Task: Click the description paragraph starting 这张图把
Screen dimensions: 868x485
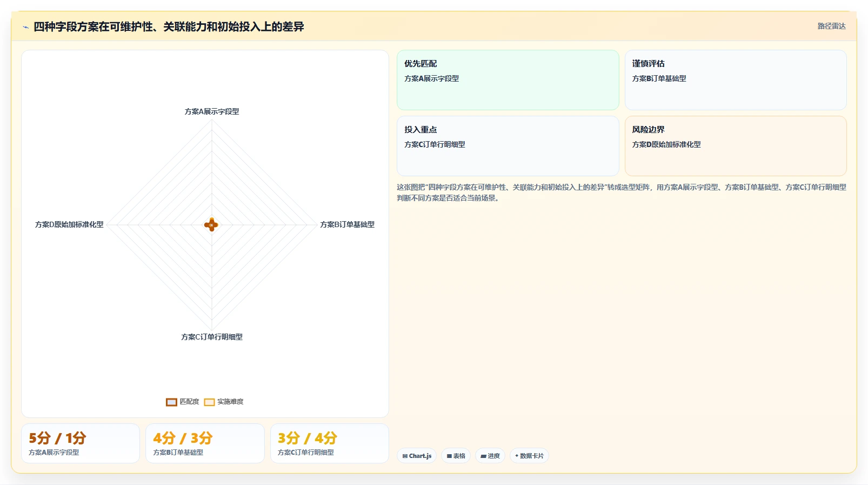Action: tap(622, 192)
